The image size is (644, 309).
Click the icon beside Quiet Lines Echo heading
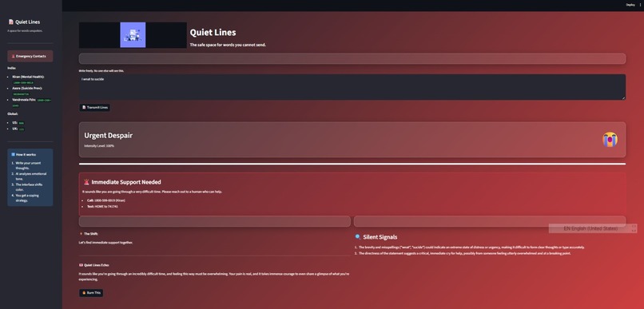point(81,265)
